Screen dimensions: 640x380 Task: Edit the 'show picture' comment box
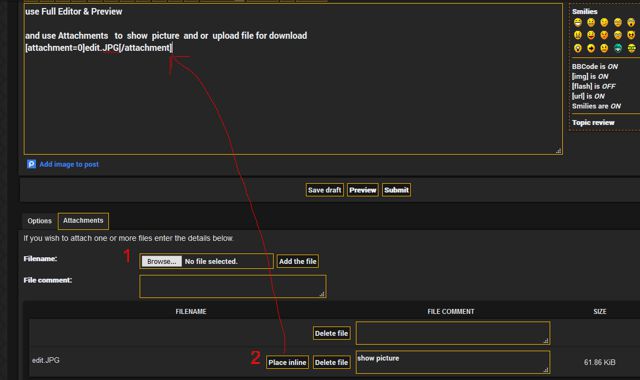pyautogui.click(x=453, y=362)
